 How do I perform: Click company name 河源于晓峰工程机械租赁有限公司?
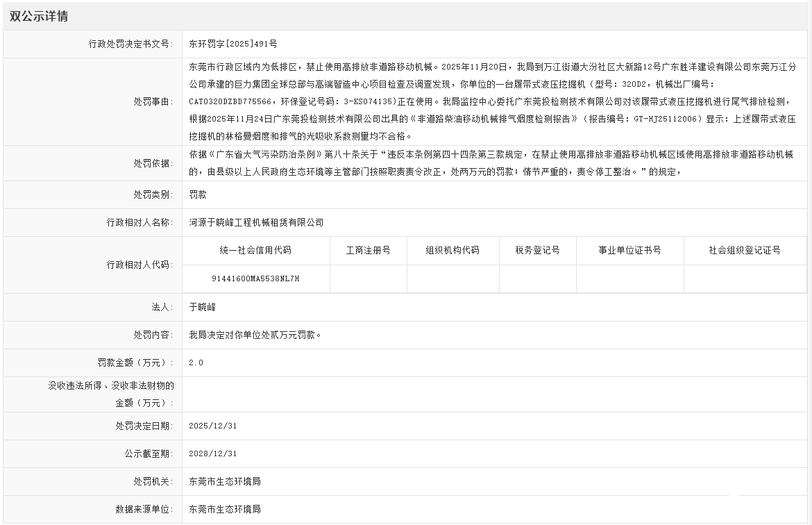click(256, 223)
